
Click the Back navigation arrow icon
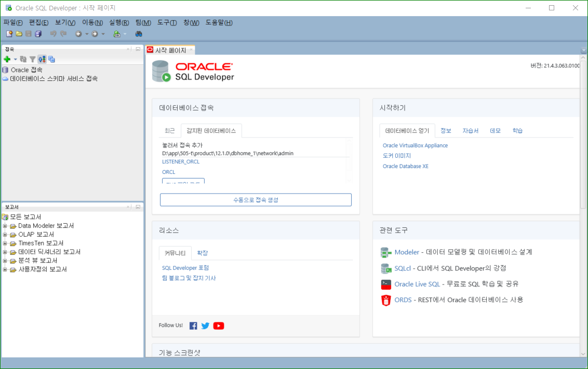[78, 34]
